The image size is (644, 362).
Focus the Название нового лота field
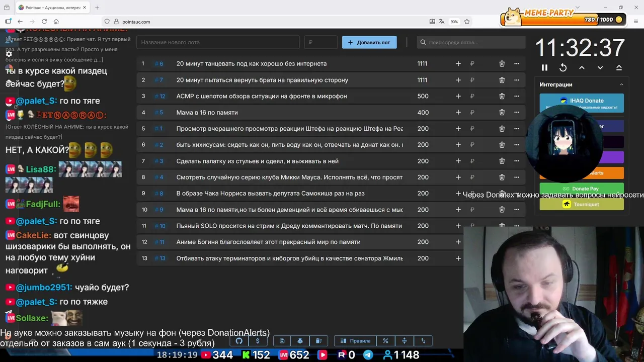click(218, 42)
